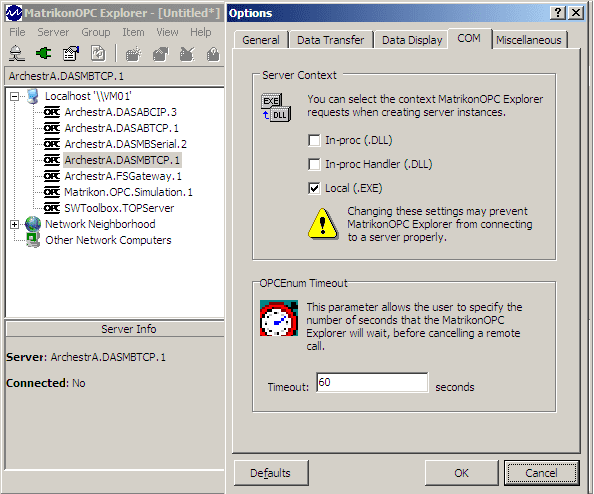The width and height of the screenshot is (594, 494).
Task: Uncheck the Local (.EXE) checkbox
Action: click(x=314, y=188)
